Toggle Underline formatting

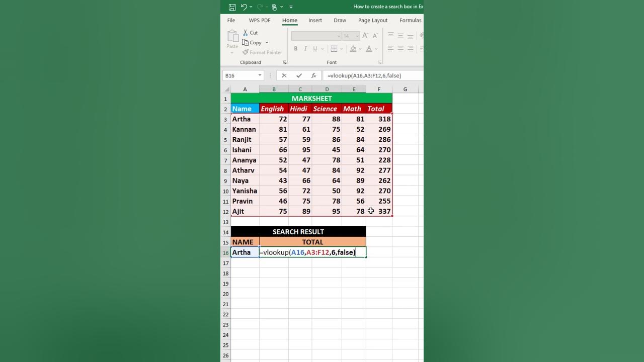315,49
